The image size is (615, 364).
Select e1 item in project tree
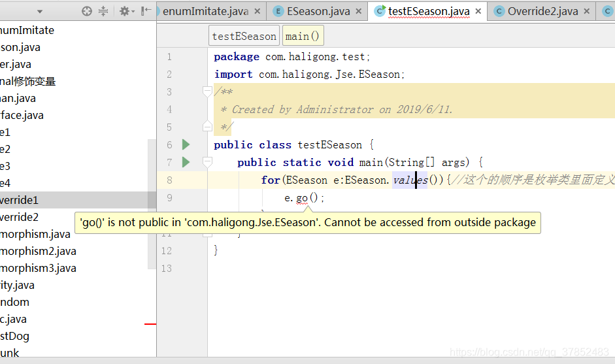5,132
